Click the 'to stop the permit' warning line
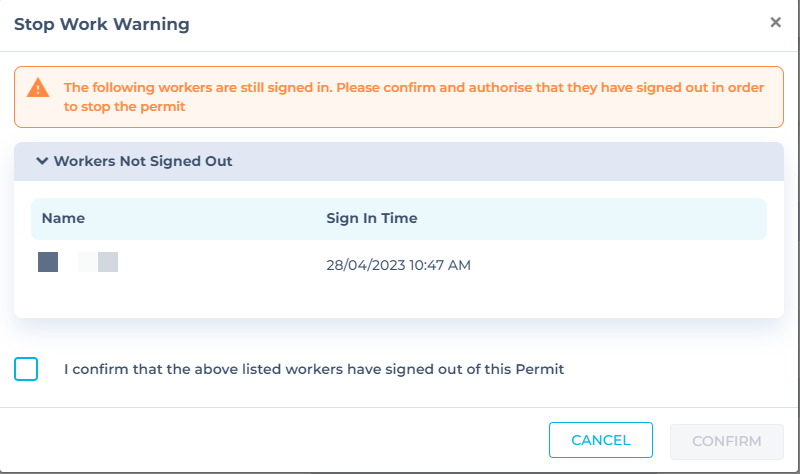Screen dimensions: 800x474 128,107
